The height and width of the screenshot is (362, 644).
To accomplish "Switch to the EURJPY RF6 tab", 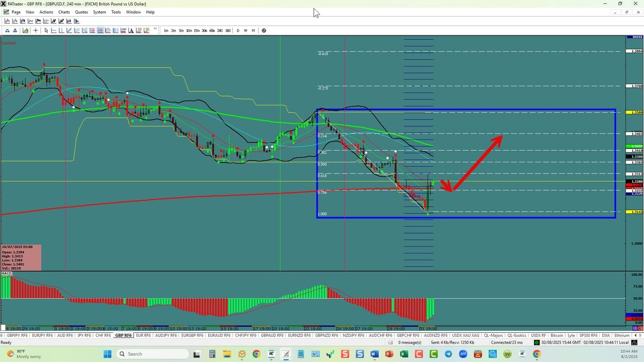I will pos(42,335).
